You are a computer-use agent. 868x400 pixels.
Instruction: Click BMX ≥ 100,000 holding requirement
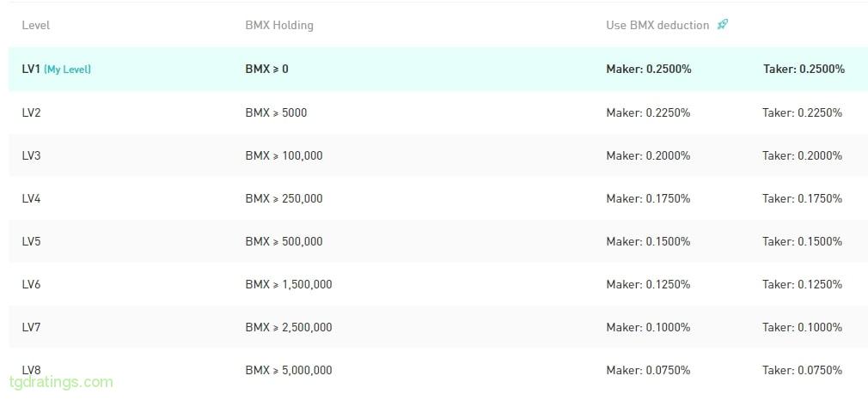(x=284, y=155)
